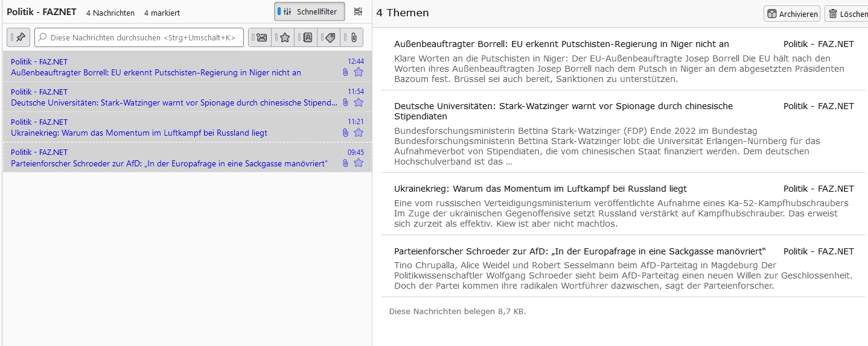Filter messages with attachments paperclip icon

[x=352, y=37]
